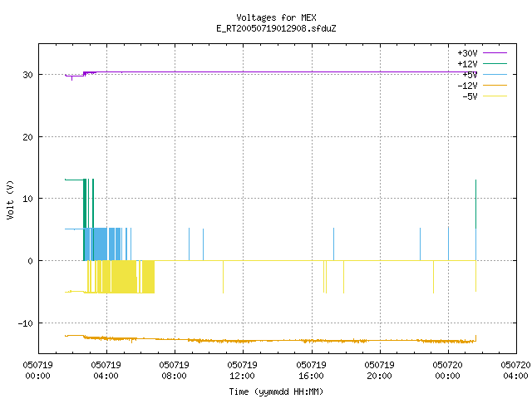
Task: Click the tall green +12V spike after 050720 00:00
Action: click(x=476, y=204)
